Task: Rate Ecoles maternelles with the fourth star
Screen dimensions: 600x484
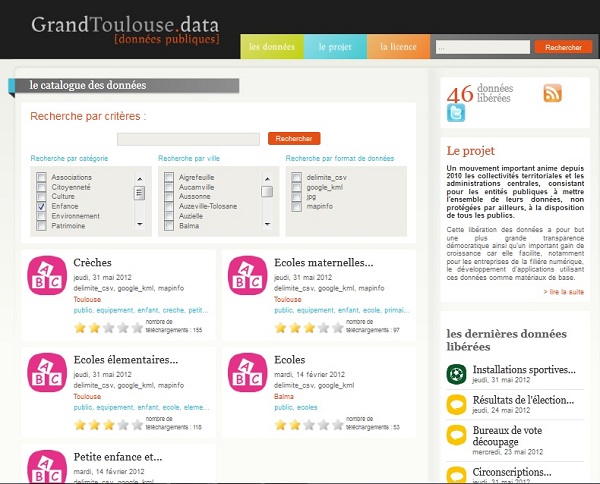Action: click(x=323, y=328)
